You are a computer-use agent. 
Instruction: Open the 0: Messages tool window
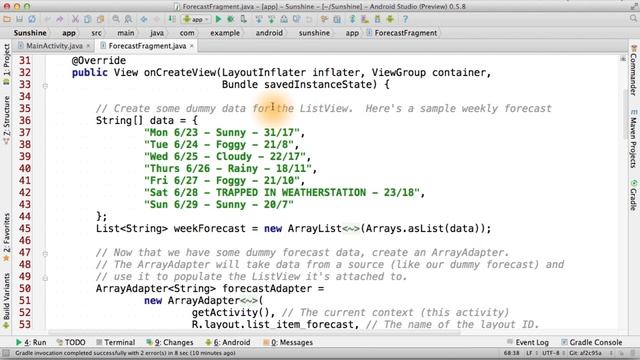coord(288,342)
